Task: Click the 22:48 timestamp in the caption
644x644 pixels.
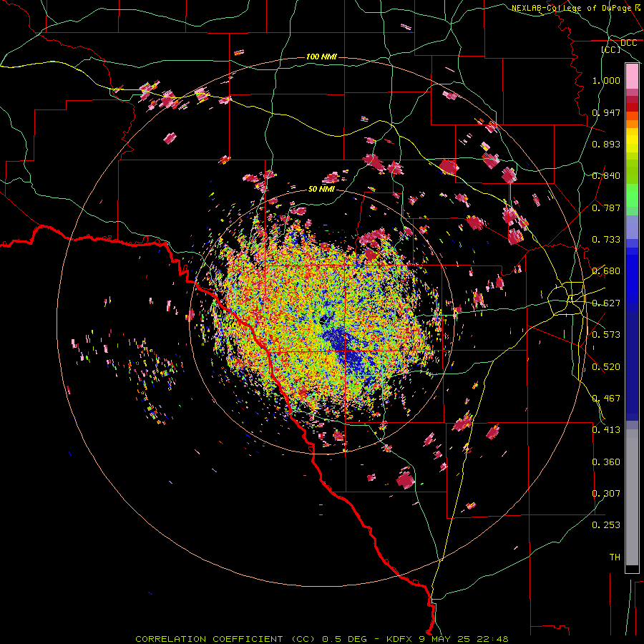Action: tap(494, 639)
